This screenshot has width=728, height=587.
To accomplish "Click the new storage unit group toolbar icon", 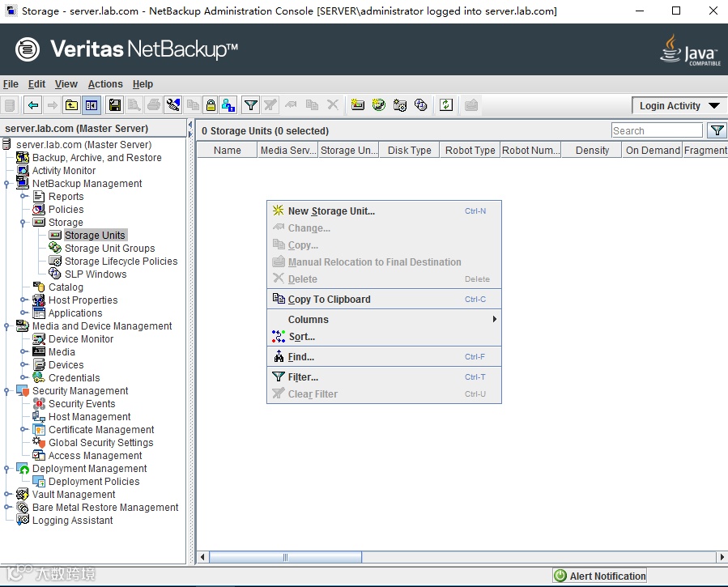I will point(379,105).
